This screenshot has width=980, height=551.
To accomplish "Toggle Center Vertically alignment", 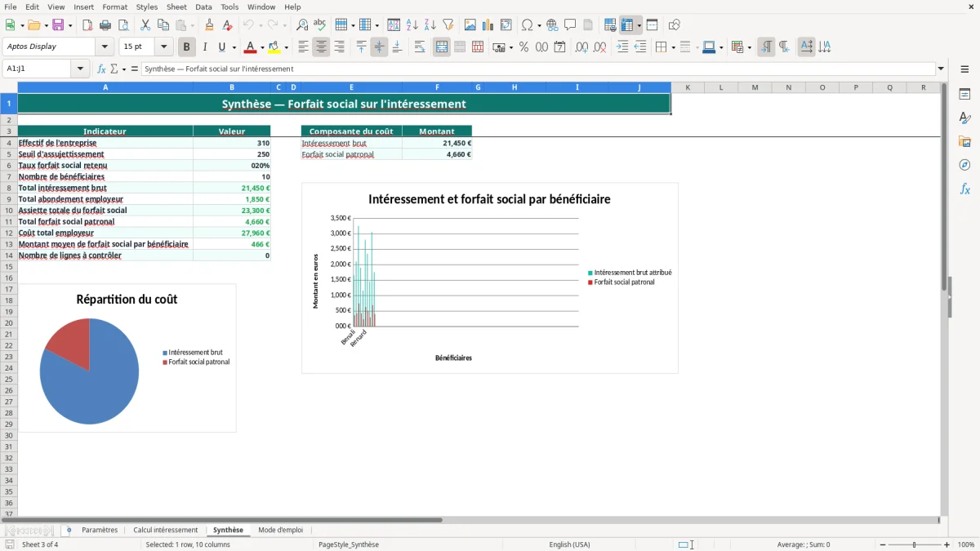I will coord(379,47).
